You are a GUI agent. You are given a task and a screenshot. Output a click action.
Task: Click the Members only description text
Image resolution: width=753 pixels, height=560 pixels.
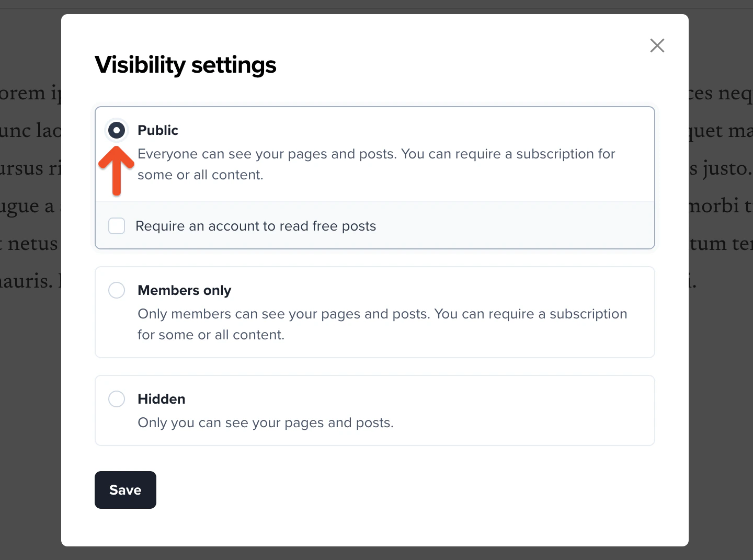(382, 324)
